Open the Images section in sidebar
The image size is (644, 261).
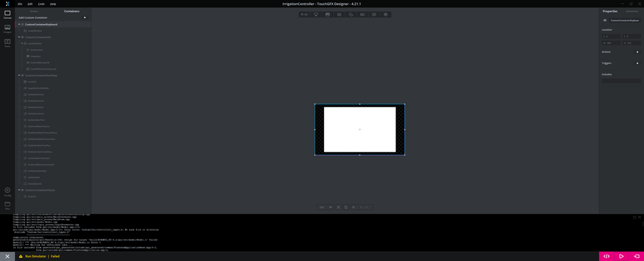(7, 29)
